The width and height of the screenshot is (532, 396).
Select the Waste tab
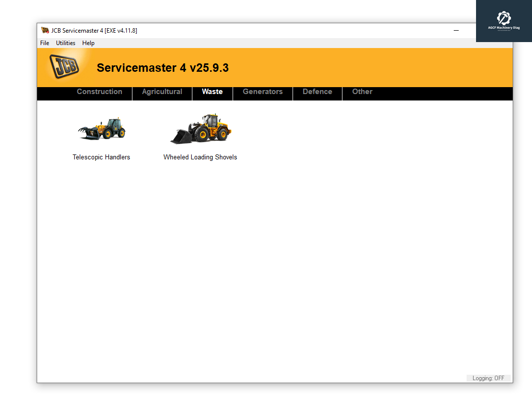point(212,92)
